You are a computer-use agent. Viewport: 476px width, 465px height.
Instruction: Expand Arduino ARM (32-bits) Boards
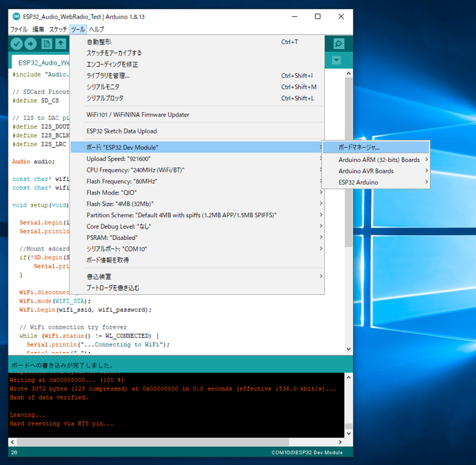tap(376, 160)
